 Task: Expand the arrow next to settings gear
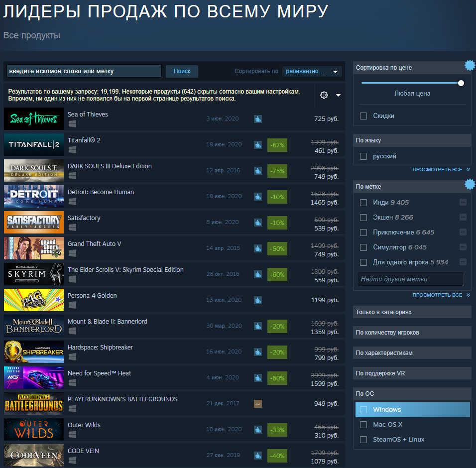pyautogui.click(x=338, y=95)
